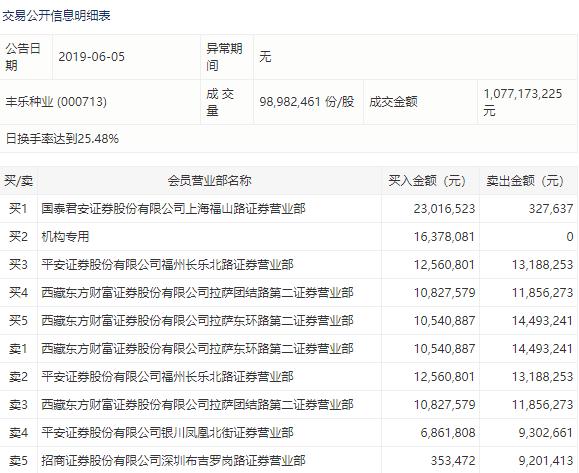Click the turnover 1,077,173,225 元
Viewport: 579px width, 473px height.
[x=523, y=102]
